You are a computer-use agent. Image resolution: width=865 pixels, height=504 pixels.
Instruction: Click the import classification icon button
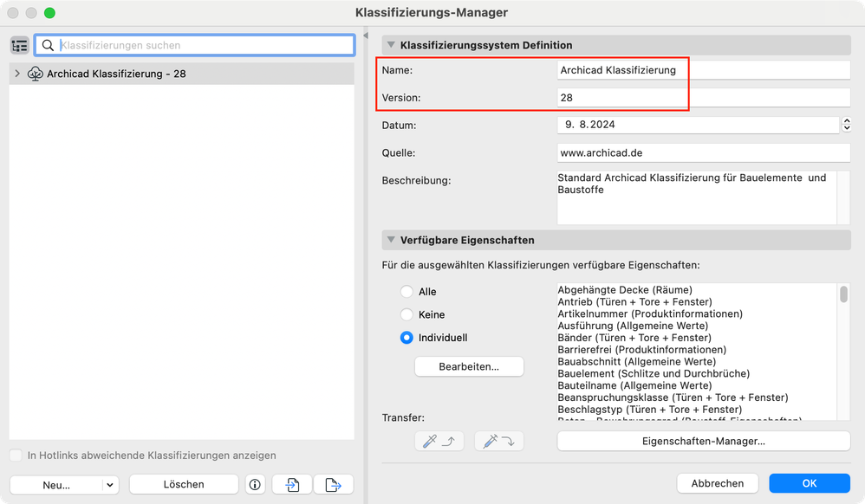point(292,485)
